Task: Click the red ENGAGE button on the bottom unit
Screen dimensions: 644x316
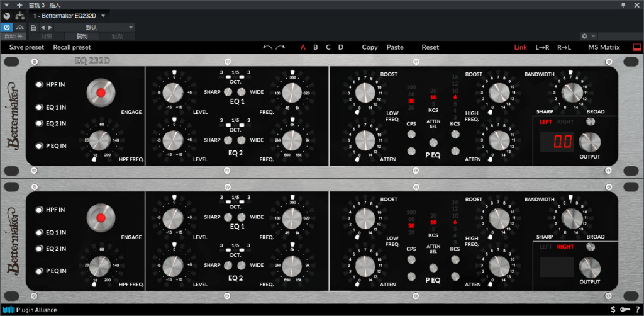Action: (x=101, y=218)
